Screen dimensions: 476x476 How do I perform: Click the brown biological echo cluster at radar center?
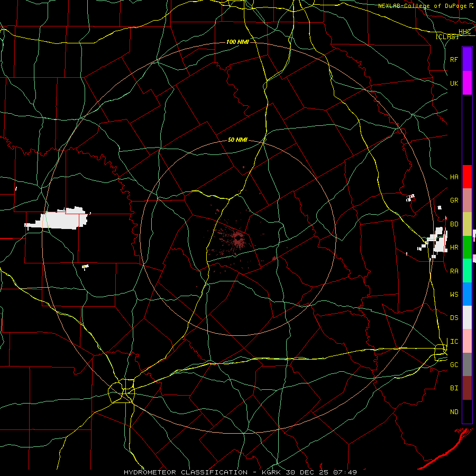coord(237,239)
